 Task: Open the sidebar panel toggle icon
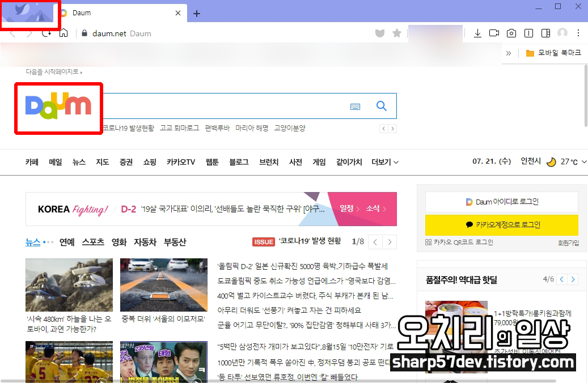point(545,33)
